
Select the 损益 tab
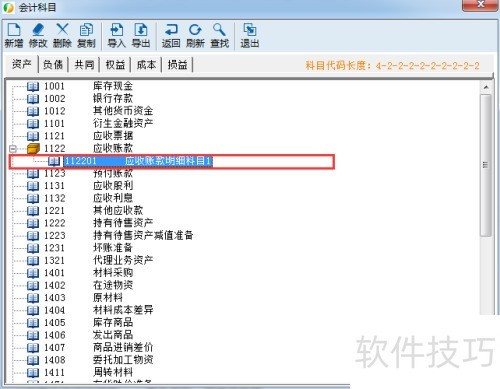pyautogui.click(x=177, y=64)
